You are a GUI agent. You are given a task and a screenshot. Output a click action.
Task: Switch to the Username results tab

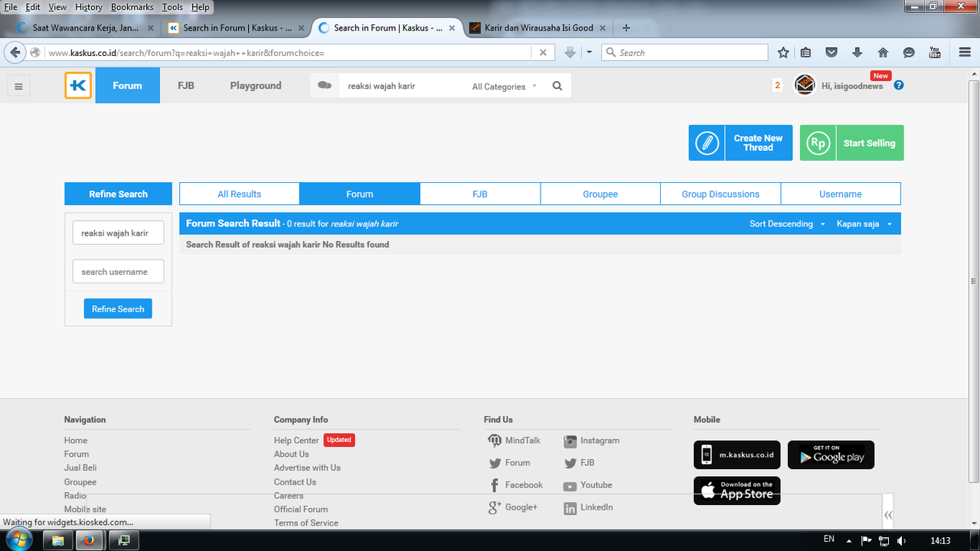[841, 194]
